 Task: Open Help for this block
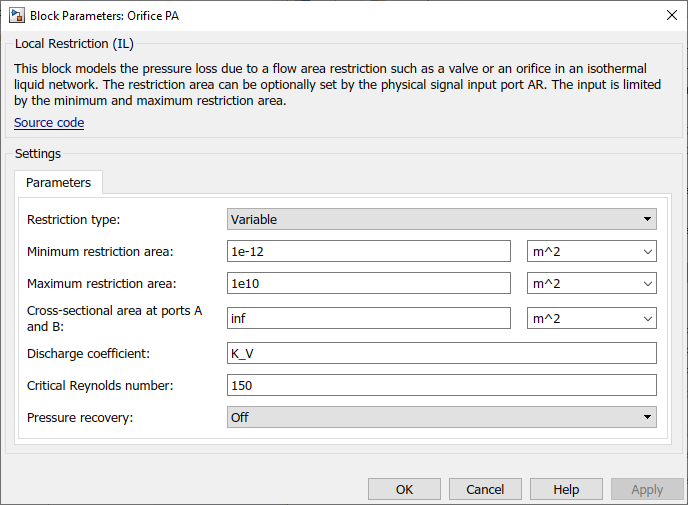click(x=566, y=489)
